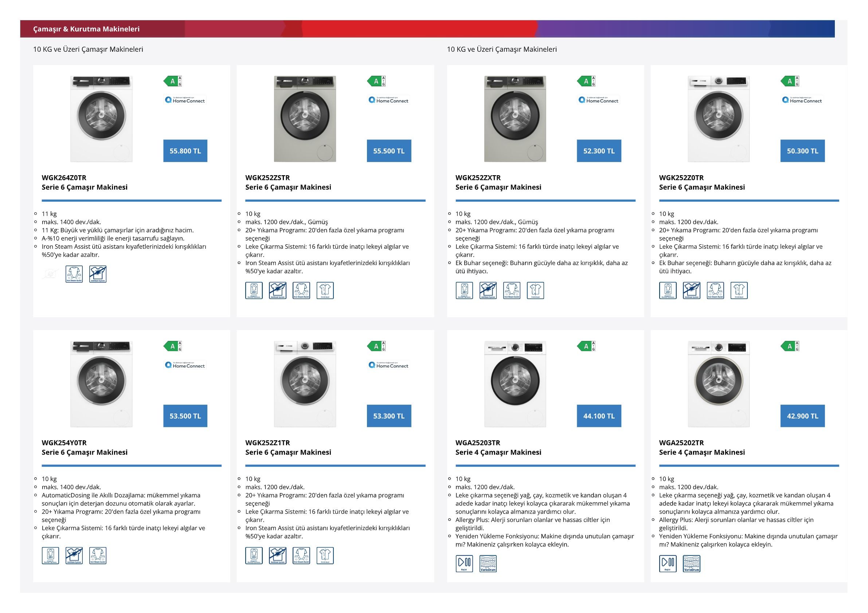Image resolution: width=868 pixels, height=613 pixels.
Task: Click model name 'WGK252ZXTR'
Action: [478, 178]
